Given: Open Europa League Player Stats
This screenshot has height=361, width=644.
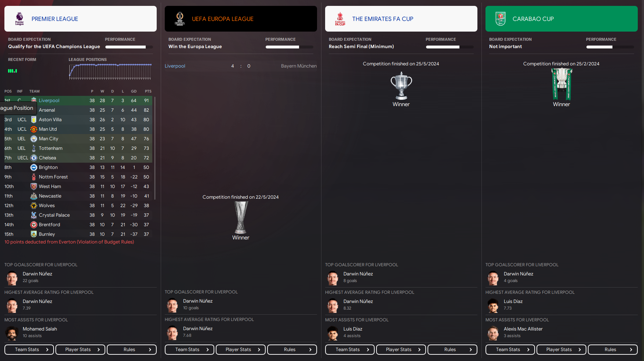Looking at the screenshot, I should (x=241, y=350).
